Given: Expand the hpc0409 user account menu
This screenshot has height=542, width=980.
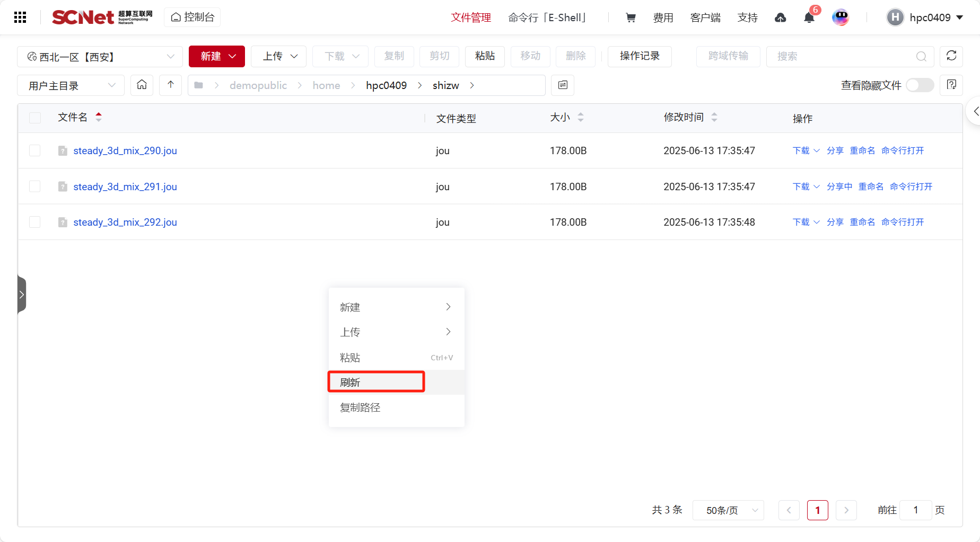Looking at the screenshot, I should point(925,17).
